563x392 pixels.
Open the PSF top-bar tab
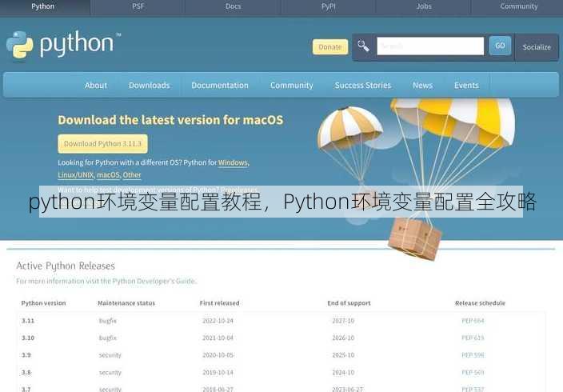tap(138, 6)
